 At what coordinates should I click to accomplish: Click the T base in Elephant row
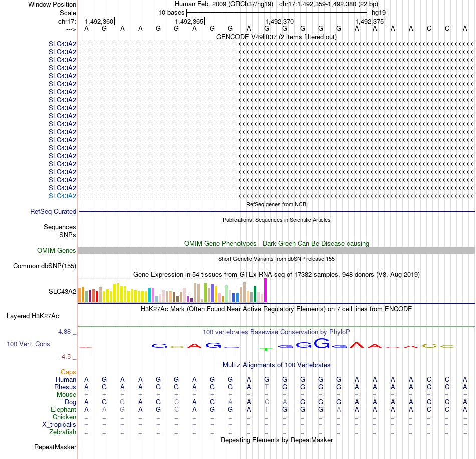coord(266,409)
